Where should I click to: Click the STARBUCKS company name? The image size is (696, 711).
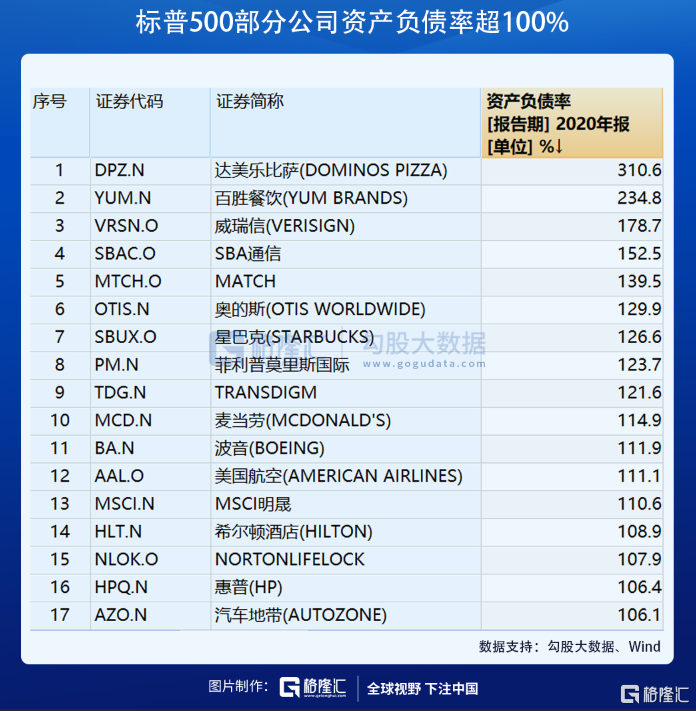pos(294,337)
